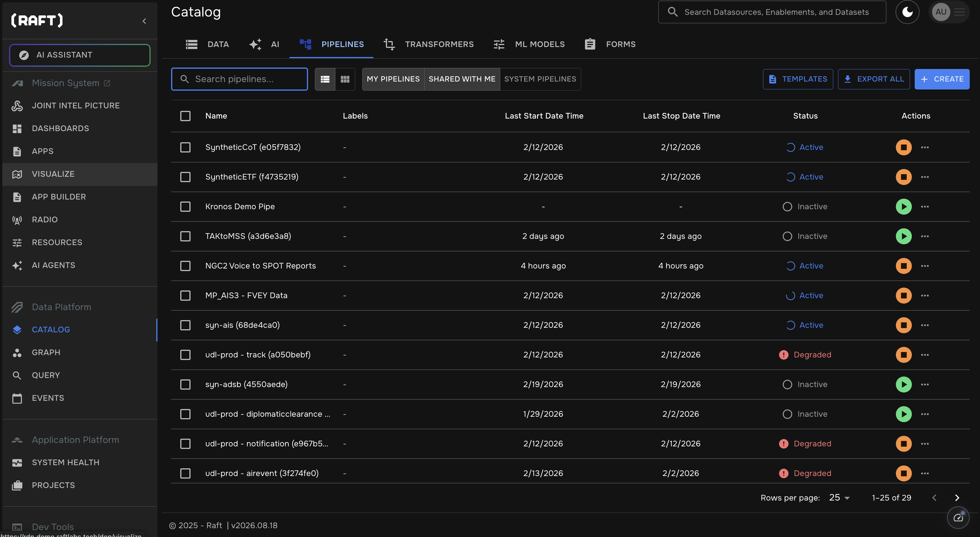Toggle dark mode theme

click(x=907, y=12)
